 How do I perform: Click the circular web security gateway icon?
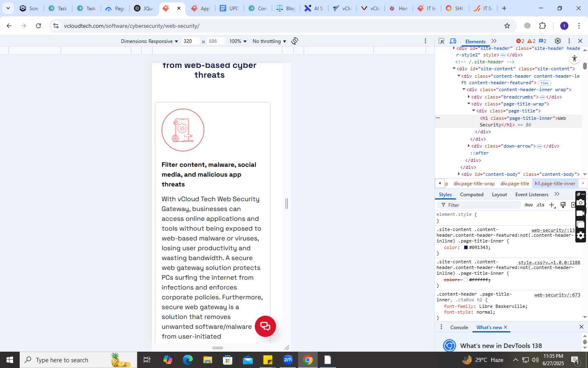pos(183,130)
